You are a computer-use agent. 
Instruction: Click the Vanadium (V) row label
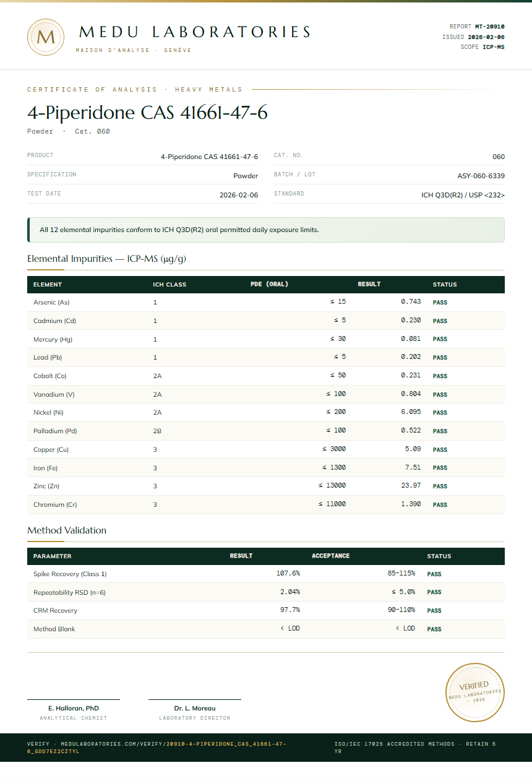click(54, 394)
